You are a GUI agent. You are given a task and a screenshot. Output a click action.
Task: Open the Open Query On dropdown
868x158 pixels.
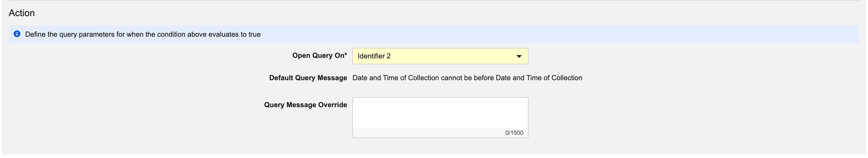pos(440,56)
